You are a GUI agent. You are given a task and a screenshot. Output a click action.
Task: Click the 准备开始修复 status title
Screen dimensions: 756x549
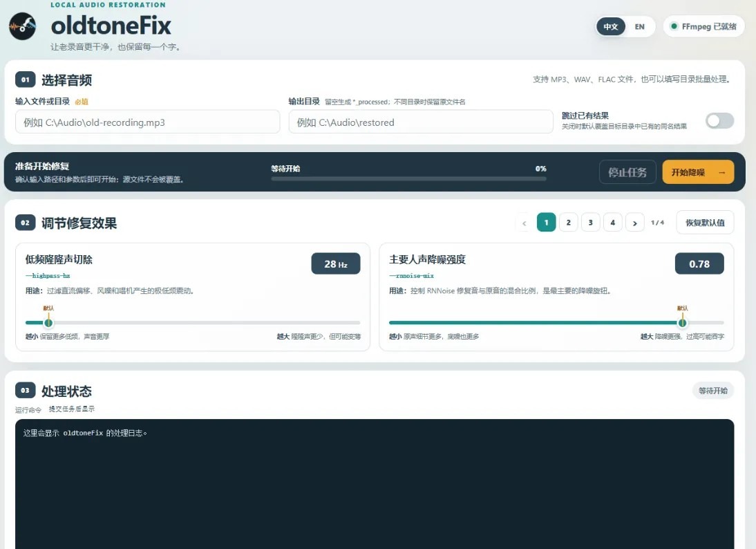click(42, 167)
